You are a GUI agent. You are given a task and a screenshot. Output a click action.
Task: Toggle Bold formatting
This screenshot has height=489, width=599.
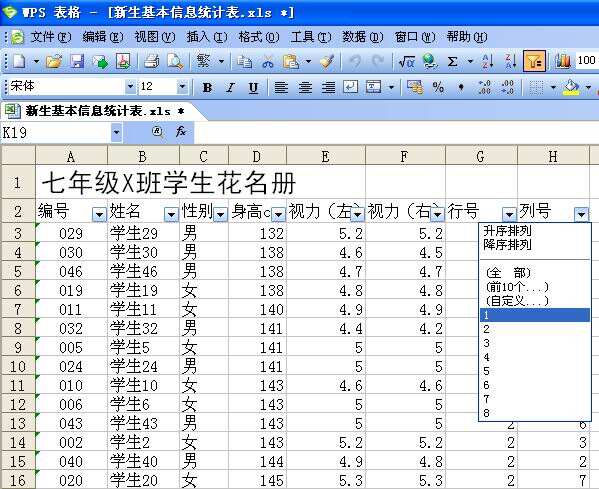[x=207, y=87]
